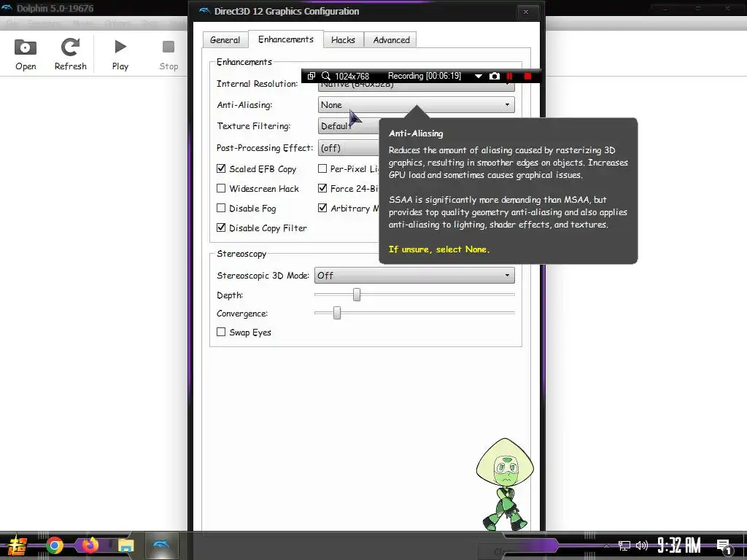Enable the Per-Pixel Lighting checkbox
Screen dimensions: 747x560
(322, 168)
